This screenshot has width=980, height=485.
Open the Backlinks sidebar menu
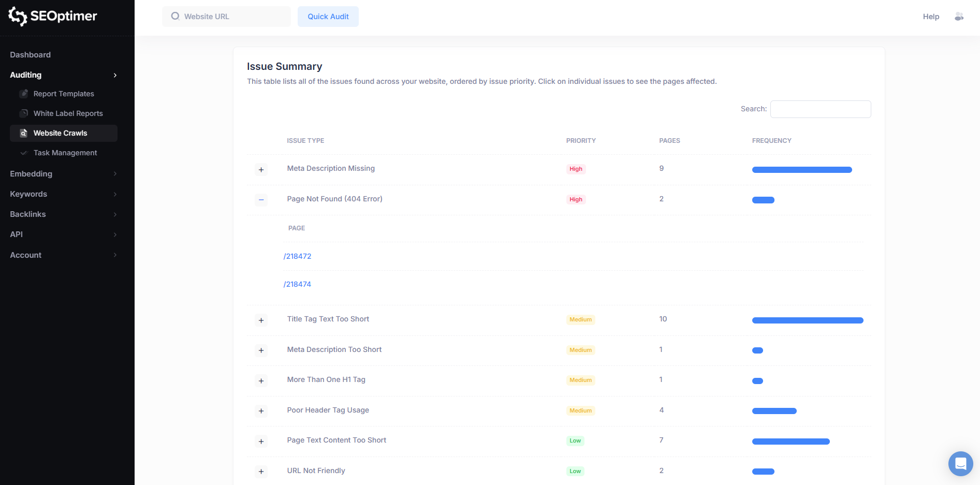pyautogui.click(x=28, y=214)
